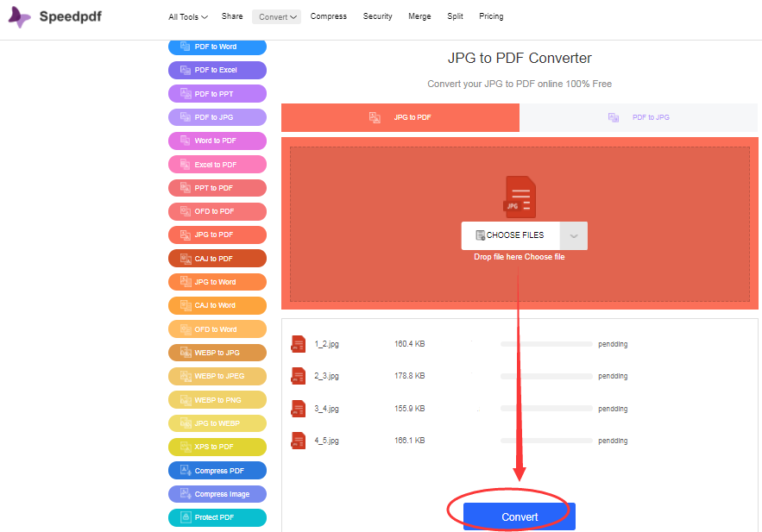762x532 pixels.
Task: Click the pendding status of 4_5.jpg
Action: tap(613, 441)
